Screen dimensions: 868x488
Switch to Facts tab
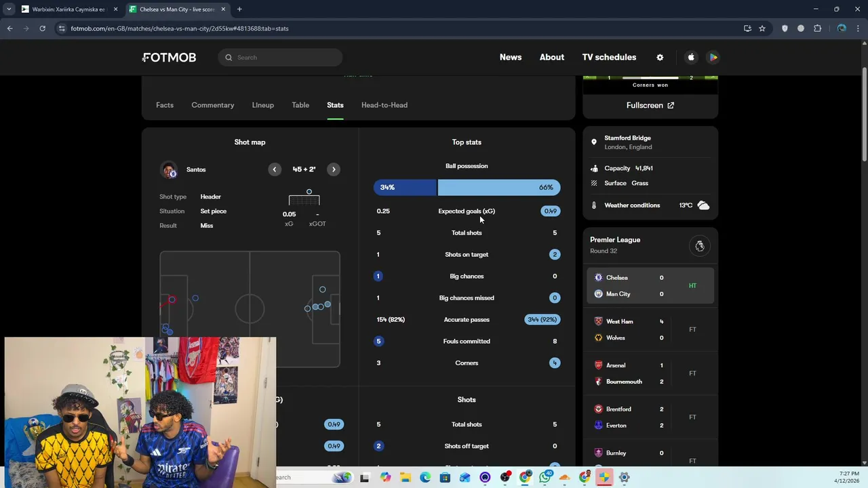click(x=165, y=105)
